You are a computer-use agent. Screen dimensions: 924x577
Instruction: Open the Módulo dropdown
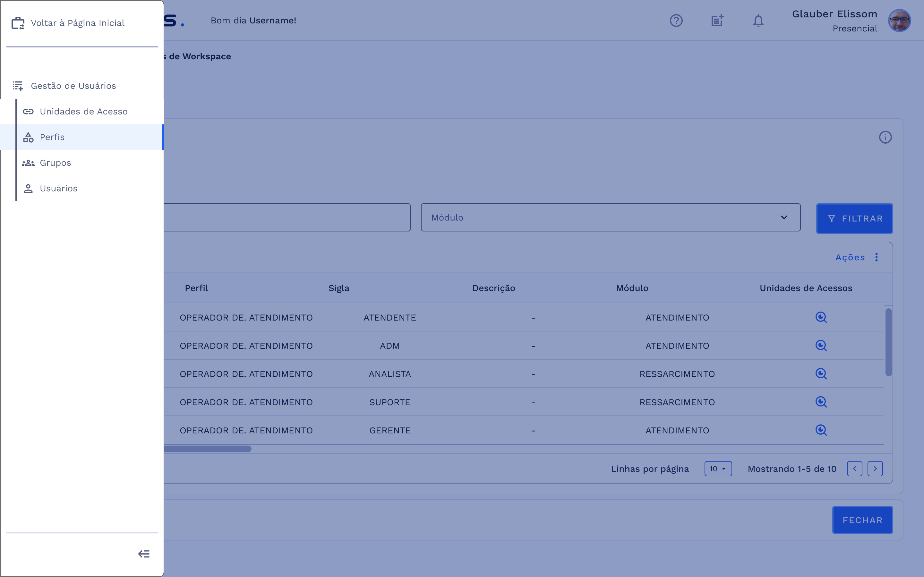click(x=610, y=218)
